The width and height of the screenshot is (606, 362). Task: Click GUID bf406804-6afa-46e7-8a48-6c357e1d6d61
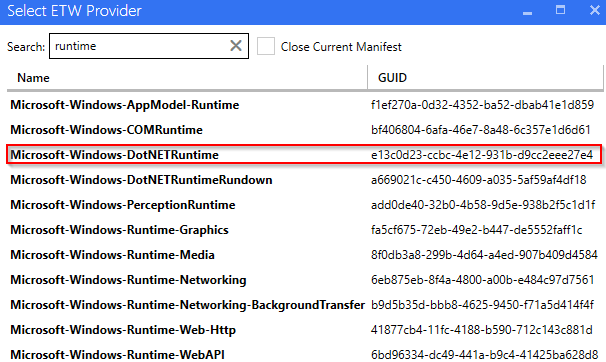pos(481,130)
